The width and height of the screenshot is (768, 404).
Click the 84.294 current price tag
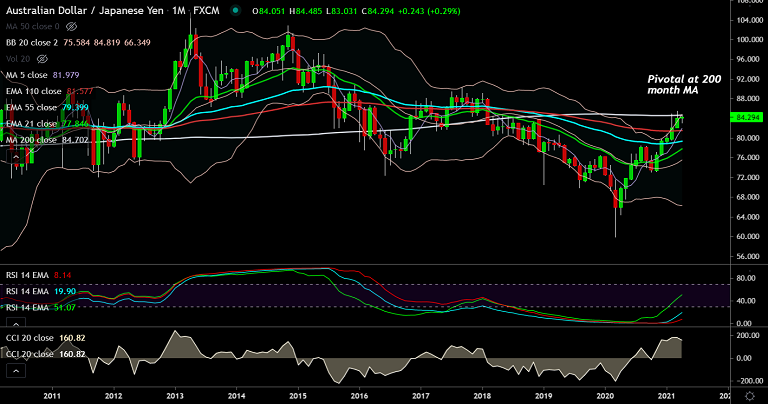click(x=746, y=118)
